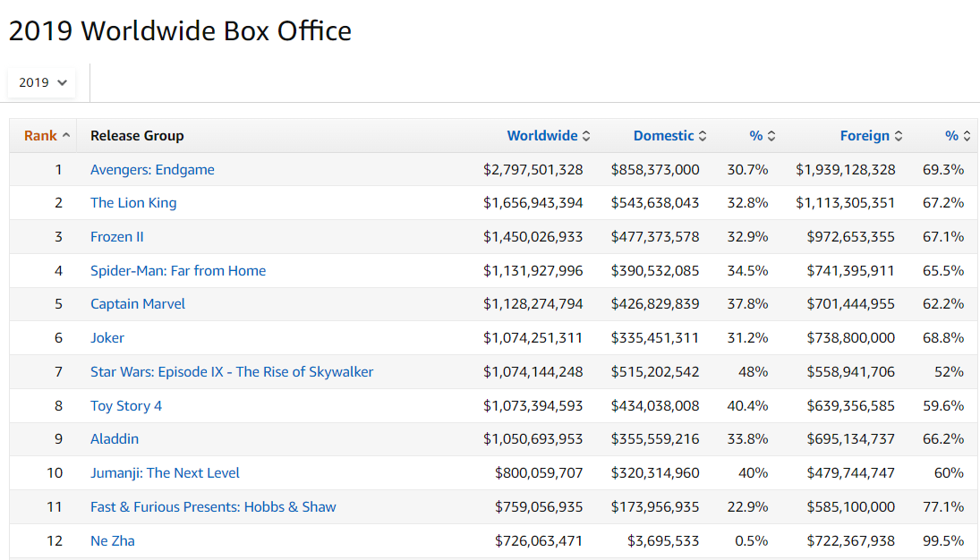Open The Lion King link
980x560 pixels.
133,202
